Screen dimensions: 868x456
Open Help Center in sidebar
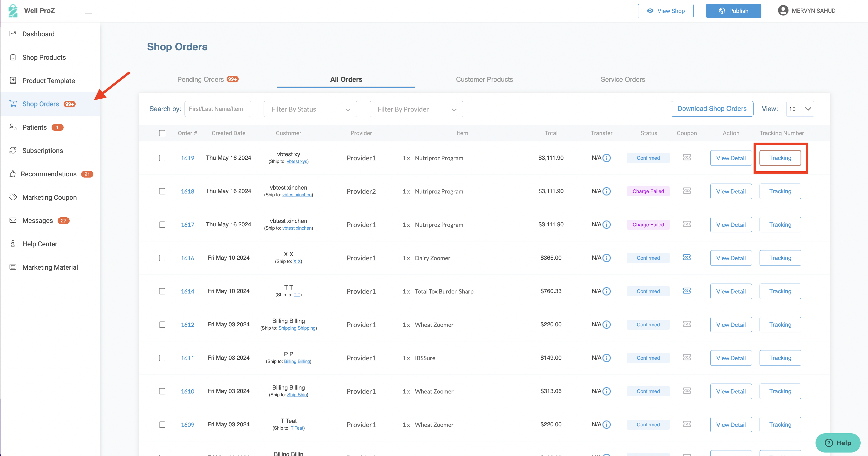(40, 244)
